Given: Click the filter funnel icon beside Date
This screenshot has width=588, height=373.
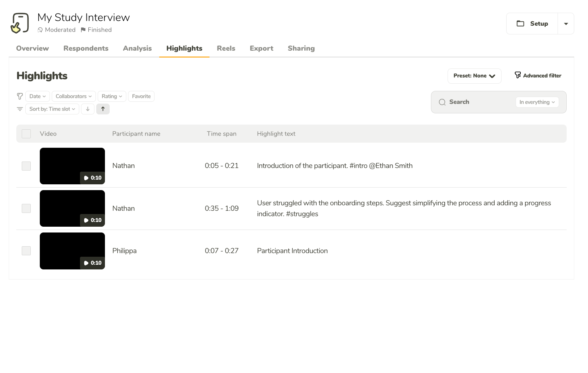Looking at the screenshot, I should pyautogui.click(x=20, y=96).
